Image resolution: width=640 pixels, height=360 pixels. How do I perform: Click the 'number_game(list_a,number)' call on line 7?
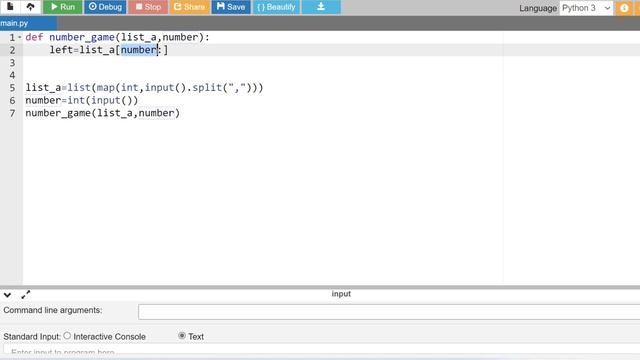click(102, 113)
